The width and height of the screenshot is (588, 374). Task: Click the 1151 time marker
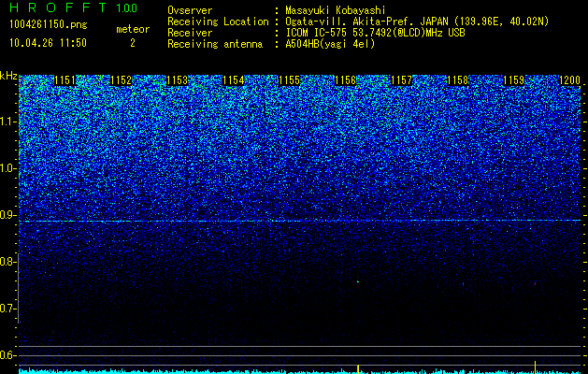coord(65,80)
